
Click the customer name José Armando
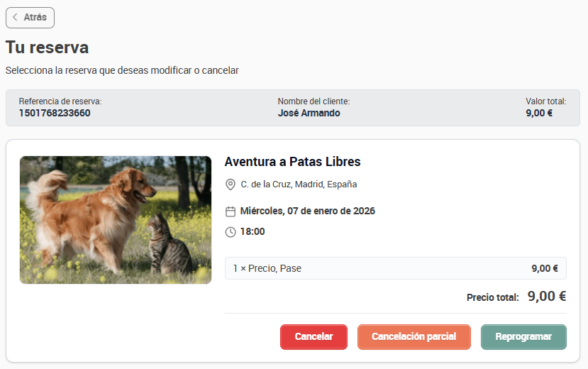[309, 114]
